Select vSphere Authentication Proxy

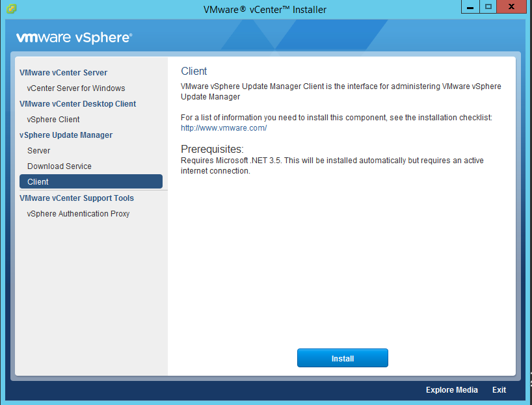point(79,214)
